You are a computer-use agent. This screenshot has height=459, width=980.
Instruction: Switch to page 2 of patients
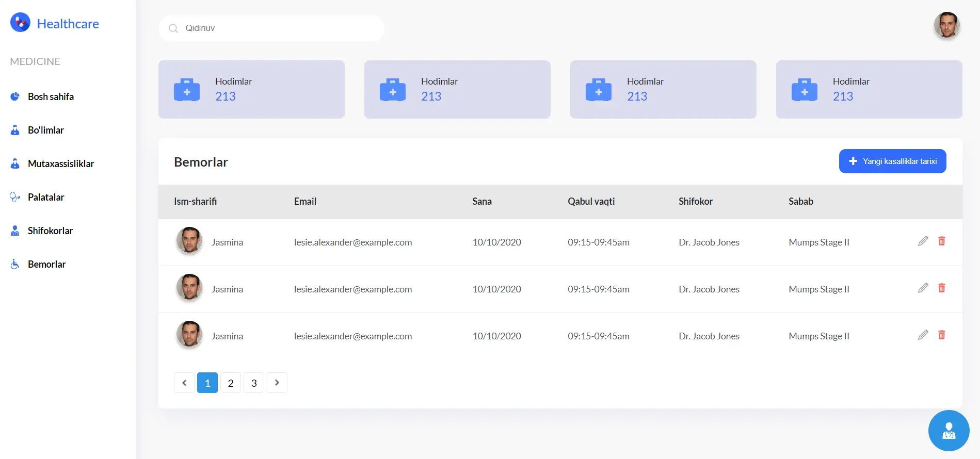(231, 383)
